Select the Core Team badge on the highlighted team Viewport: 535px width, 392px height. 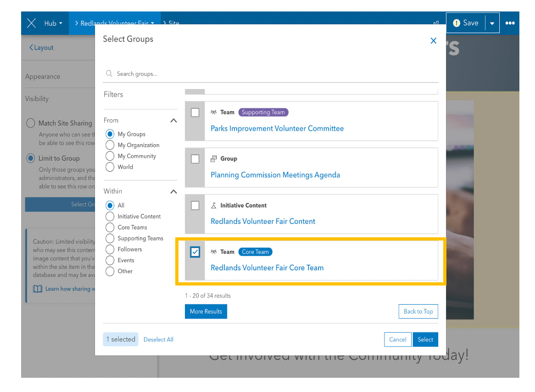pos(255,252)
